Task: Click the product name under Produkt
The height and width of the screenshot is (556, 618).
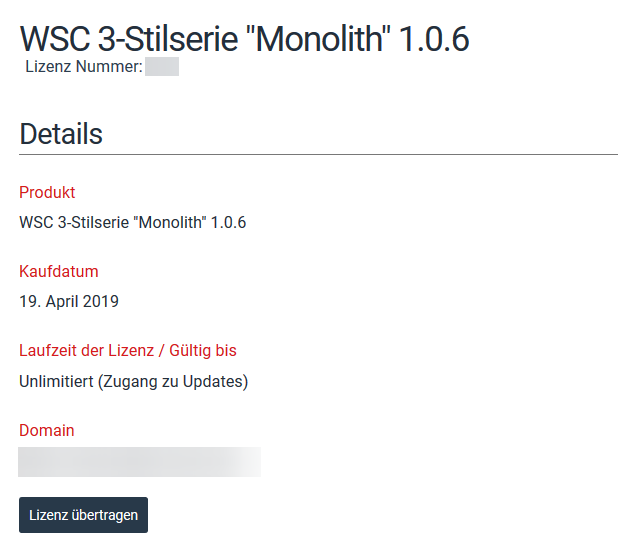Action: (132, 222)
